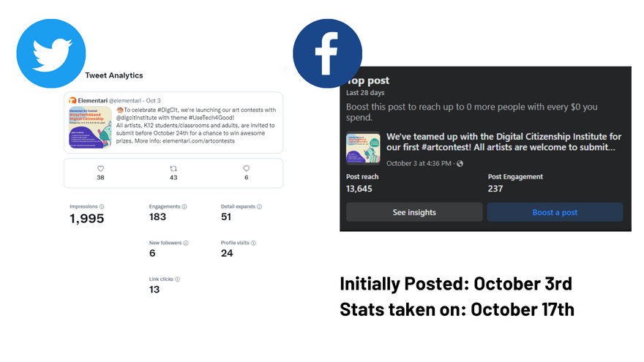This screenshot has width=644, height=362.
Task: Click the globe public-visibility icon
Action: tap(460, 163)
